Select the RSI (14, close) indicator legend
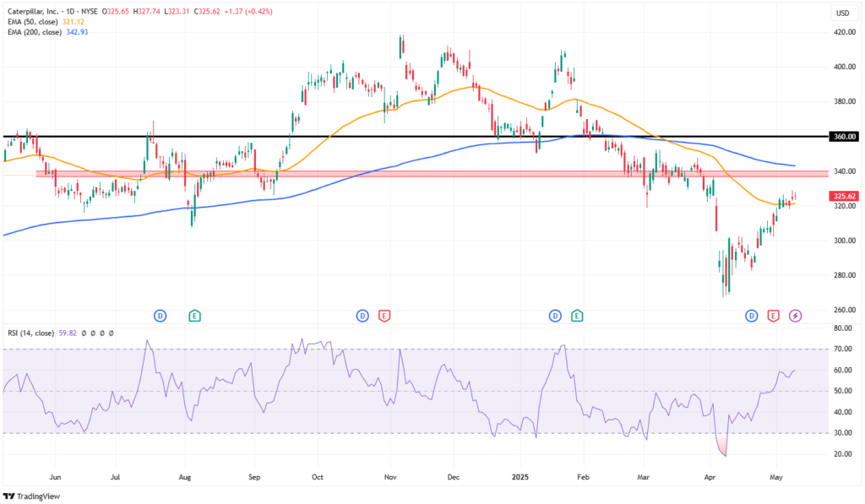The width and height of the screenshot is (865, 504). coord(31,333)
